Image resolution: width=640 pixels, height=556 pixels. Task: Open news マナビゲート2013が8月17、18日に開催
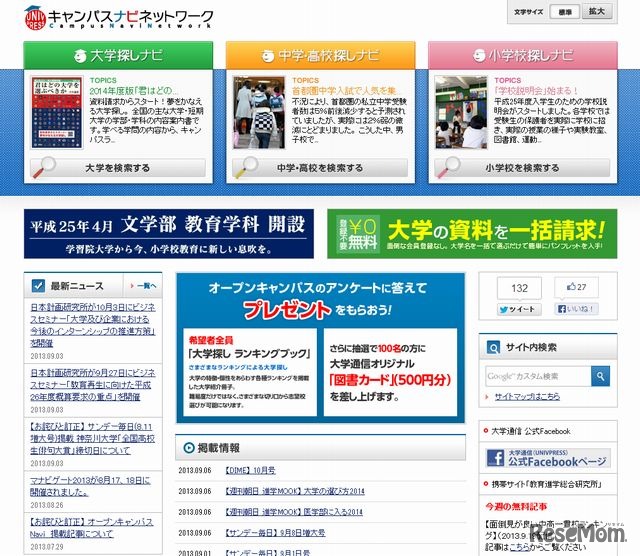pyautogui.click(x=90, y=486)
